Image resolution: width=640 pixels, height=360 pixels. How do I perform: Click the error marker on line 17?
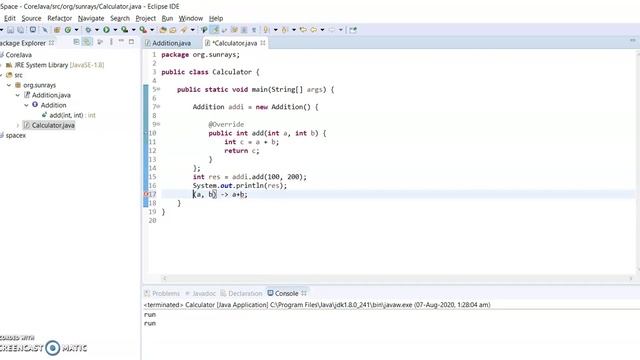(146, 194)
